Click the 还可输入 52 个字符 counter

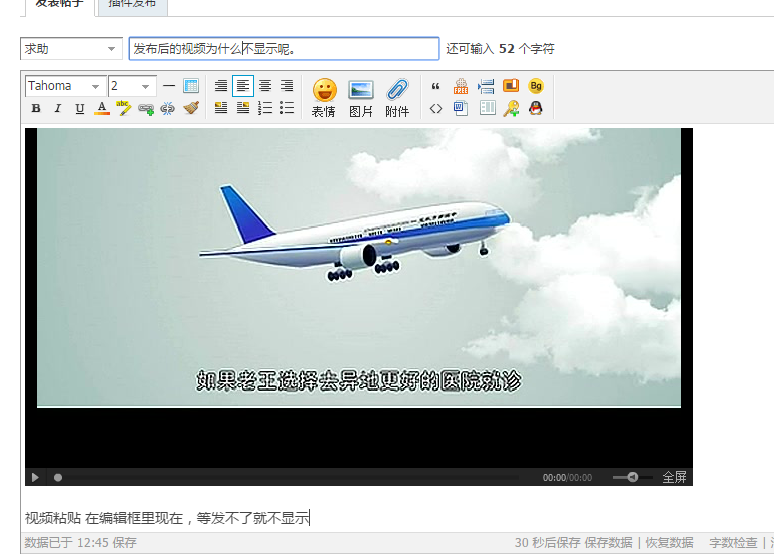coord(501,48)
